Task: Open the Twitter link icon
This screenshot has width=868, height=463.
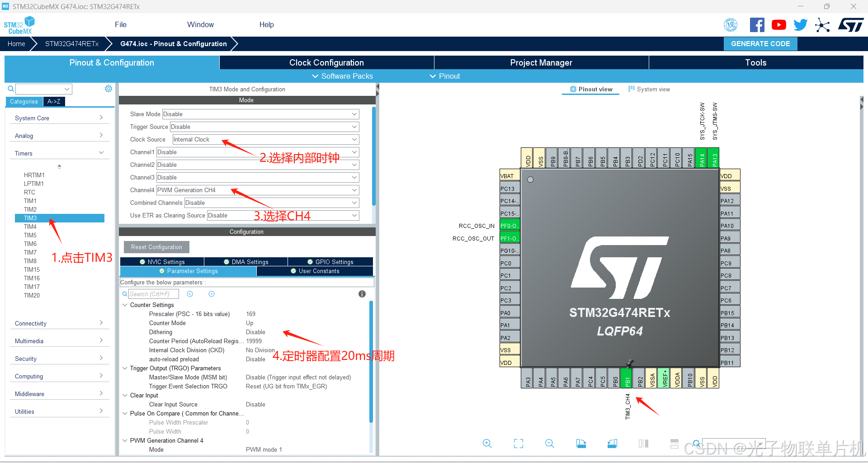Action: [x=800, y=25]
